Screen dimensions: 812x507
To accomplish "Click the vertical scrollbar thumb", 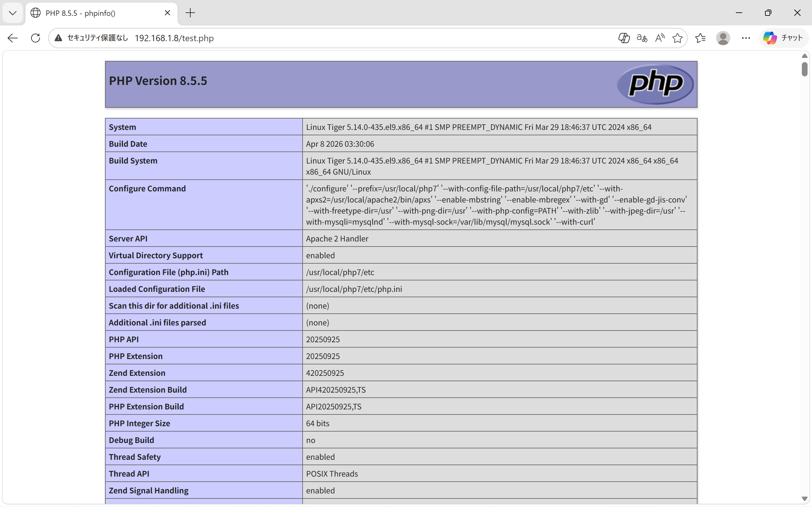I will [804, 69].
